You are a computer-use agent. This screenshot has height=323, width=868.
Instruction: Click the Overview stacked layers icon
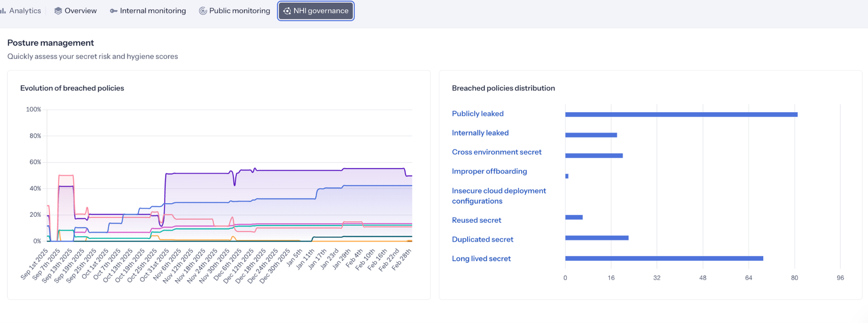pos(58,11)
